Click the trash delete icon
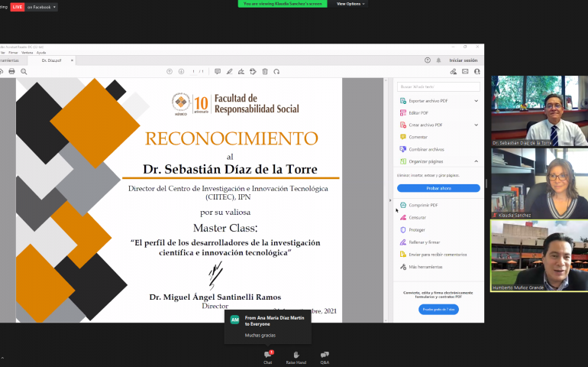Screen dimensions: 588x367 point(265,71)
